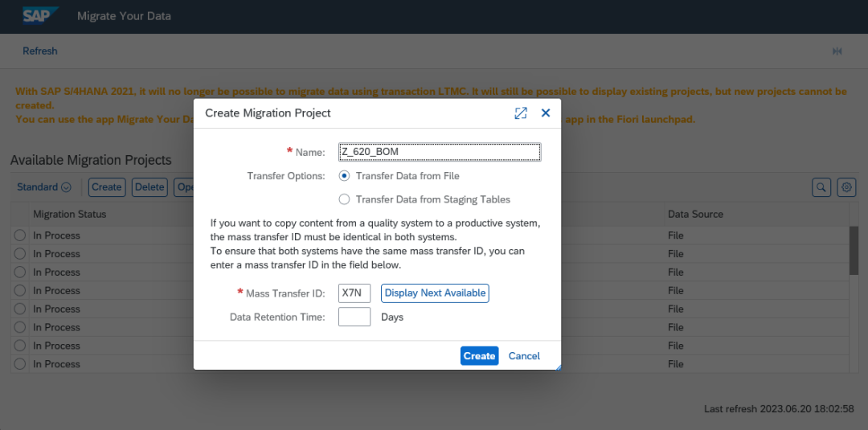Select Transfer Data from Staging Tables option
The height and width of the screenshot is (430, 868).
[x=344, y=199]
